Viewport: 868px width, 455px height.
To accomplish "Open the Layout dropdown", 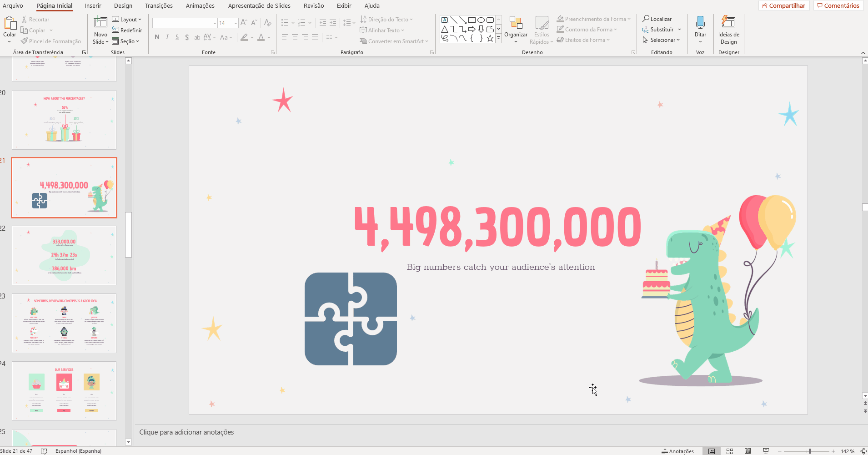I will (127, 19).
